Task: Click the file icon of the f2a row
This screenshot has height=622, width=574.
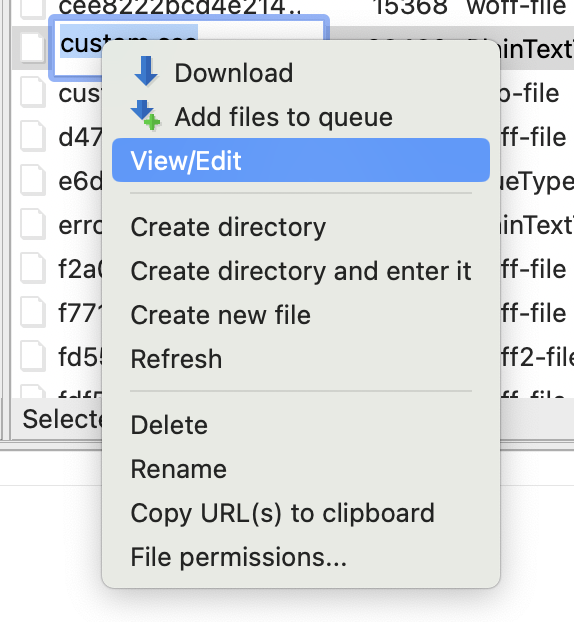Action: pyautogui.click(x=33, y=269)
